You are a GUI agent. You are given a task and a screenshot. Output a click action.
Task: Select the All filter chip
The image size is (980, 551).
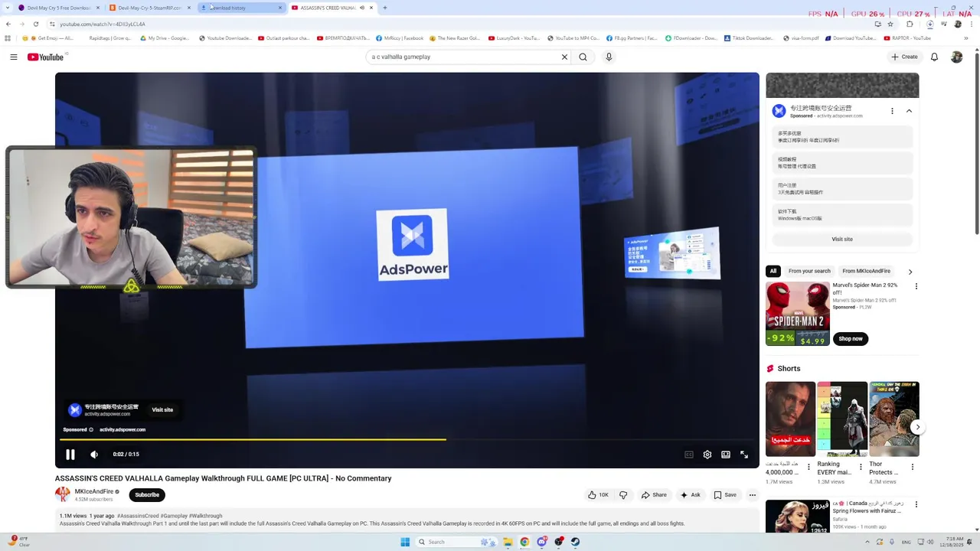point(773,271)
